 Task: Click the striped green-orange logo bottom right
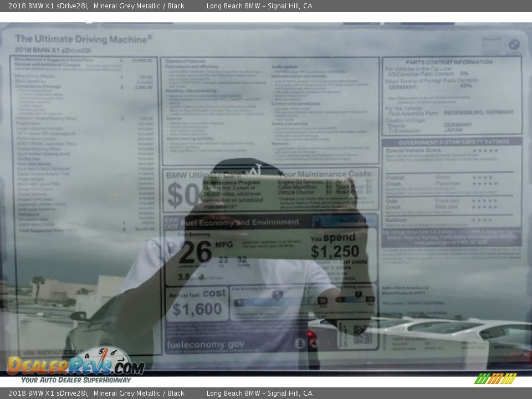(x=495, y=379)
